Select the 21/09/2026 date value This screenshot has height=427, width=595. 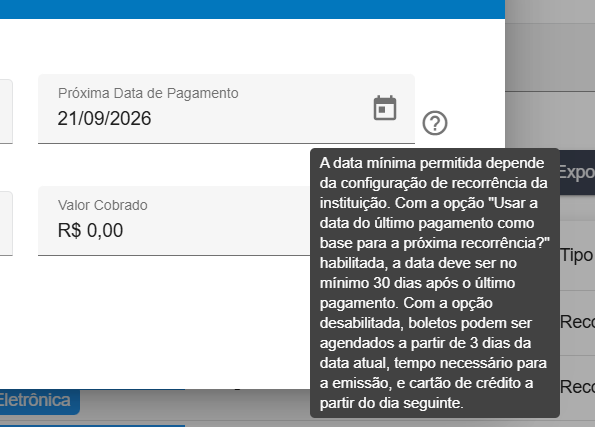pos(104,118)
